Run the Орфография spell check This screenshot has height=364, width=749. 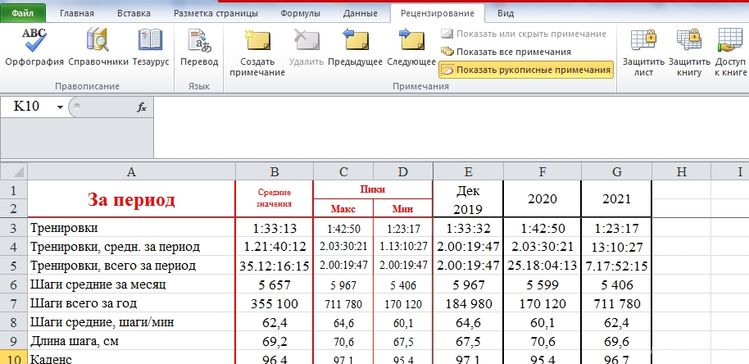34,47
